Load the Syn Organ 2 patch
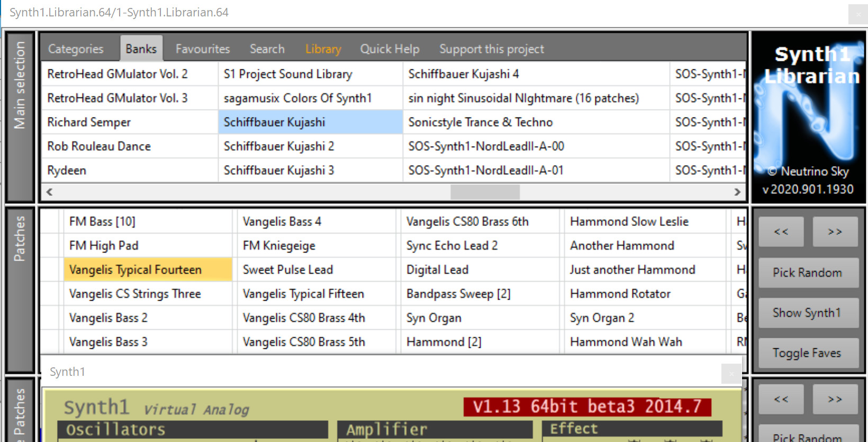868x442 pixels. click(645, 318)
